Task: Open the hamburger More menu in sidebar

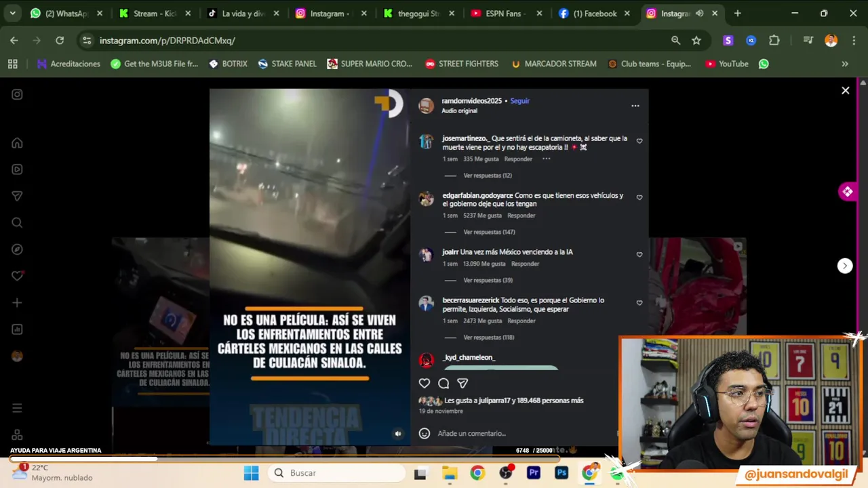Action: 18,408
